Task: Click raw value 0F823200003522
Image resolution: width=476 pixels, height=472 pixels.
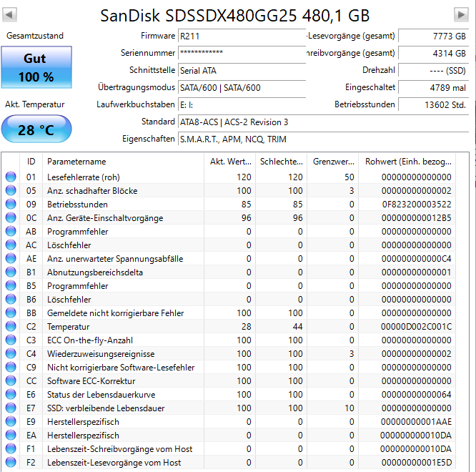Action: coord(417,204)
